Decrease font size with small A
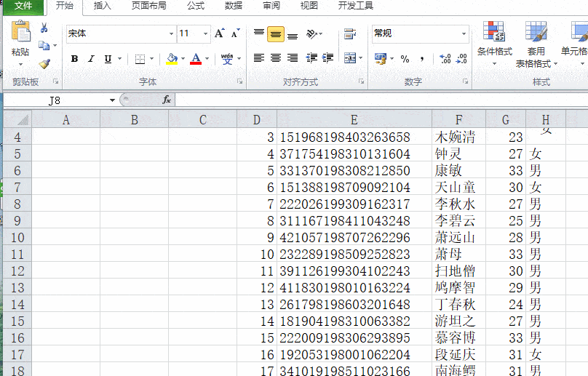This screenshot has width=588, height=376. pos(236,33)
